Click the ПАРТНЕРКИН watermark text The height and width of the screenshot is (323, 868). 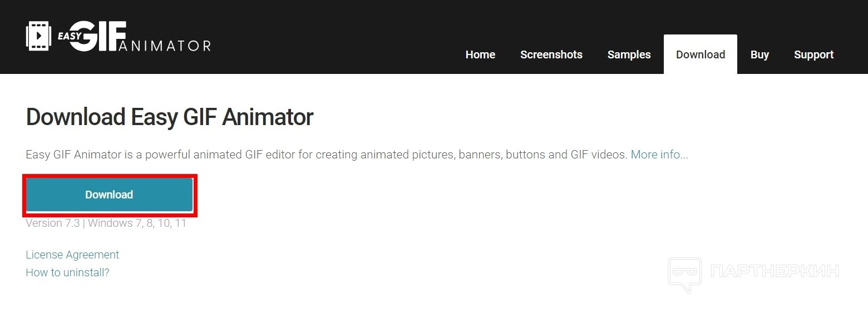click(775, 271)
